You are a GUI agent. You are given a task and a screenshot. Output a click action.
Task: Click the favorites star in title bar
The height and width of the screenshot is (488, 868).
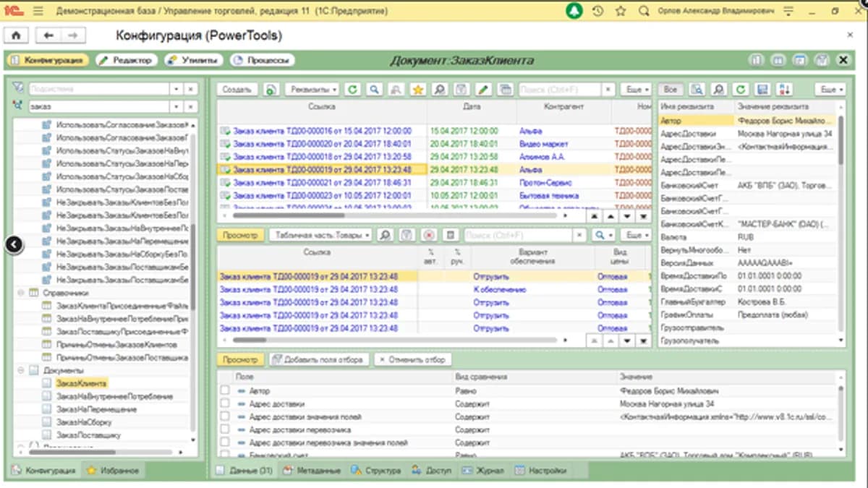tap(621, 12)
